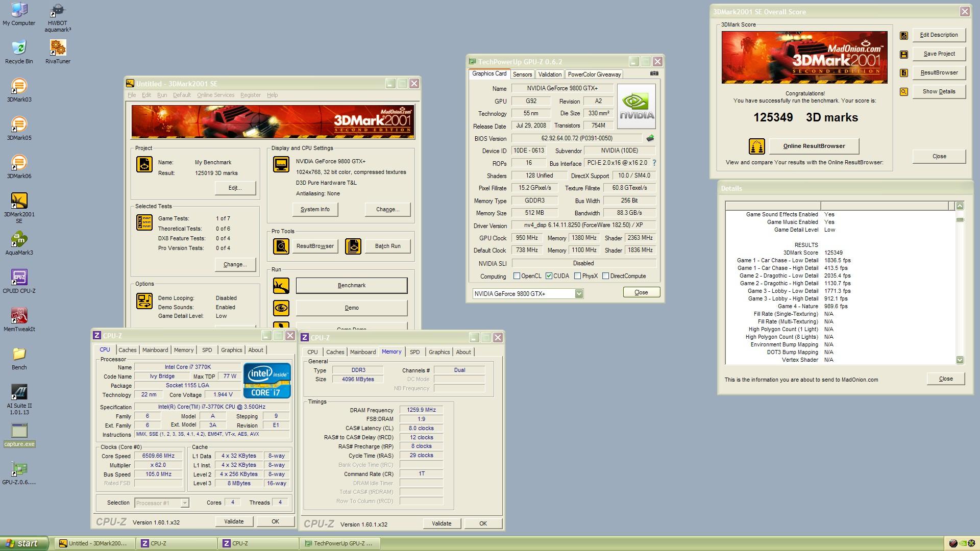Open the Help menu in 3DMark2001 SE
Viewport: 980px width, 551px height.
pyautogui.click(x=273, y=95)
